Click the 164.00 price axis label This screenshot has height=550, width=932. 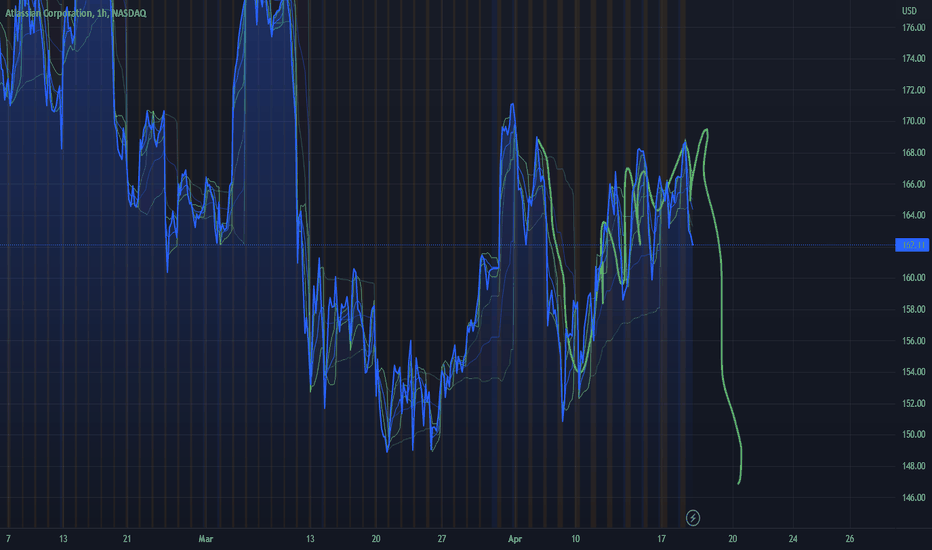click(914, 215)
